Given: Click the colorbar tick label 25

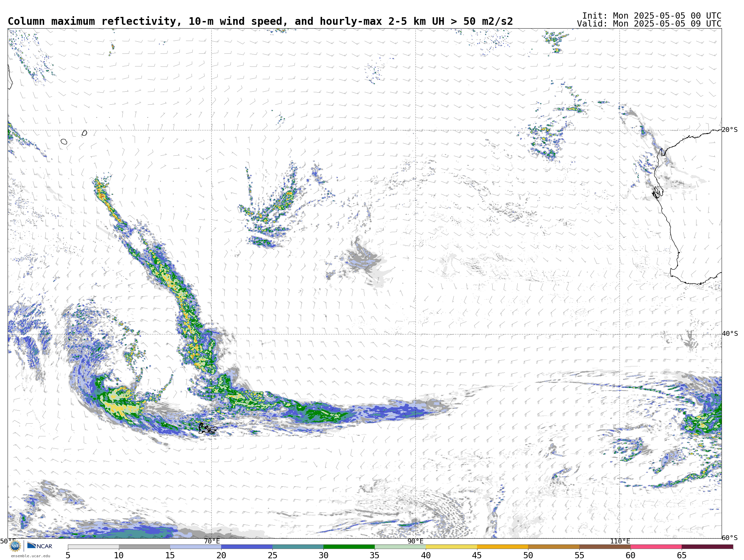Looking at the screenshot, I should pos(272,555).
